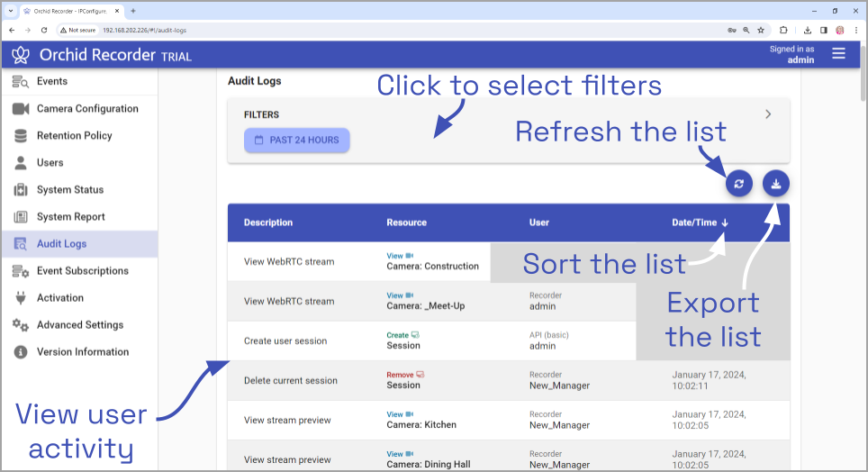Screen dimensions: 868x472
Task: Open browser tab search dropdown
Action: tap(11, 11)
